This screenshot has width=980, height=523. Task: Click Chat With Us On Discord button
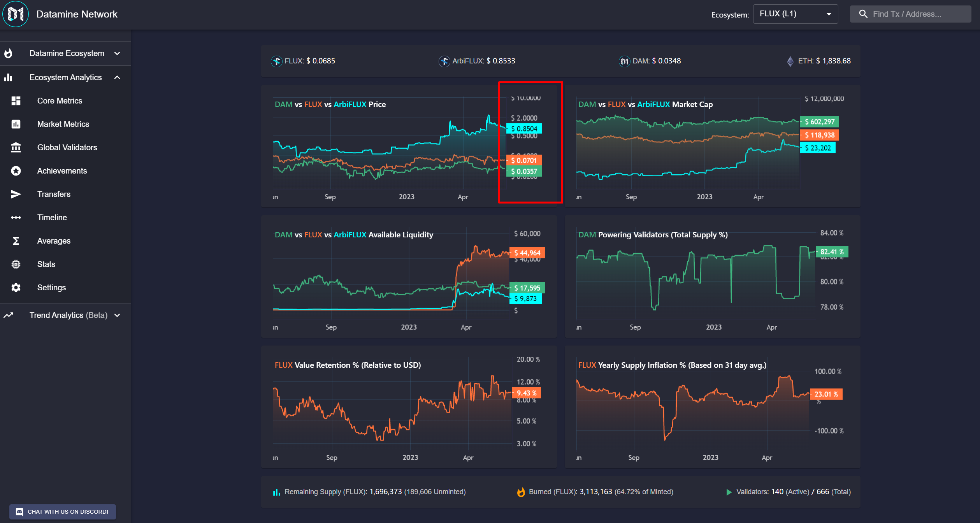tap(63, 512)
